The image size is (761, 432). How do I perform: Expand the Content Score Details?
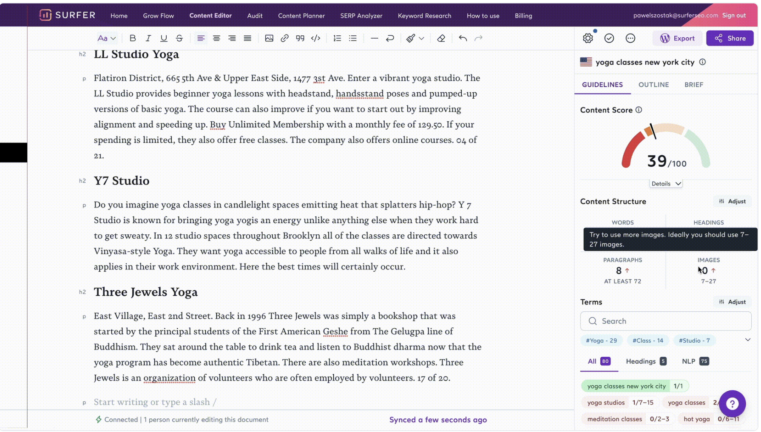[x=666, y=183]
